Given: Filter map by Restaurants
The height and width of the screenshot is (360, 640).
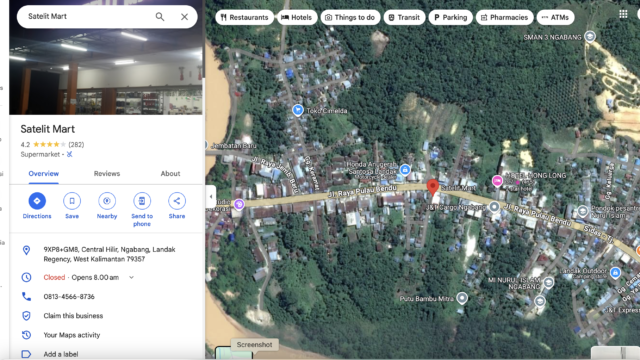Looking at the screenshot, I should pyautogui.click(x=244, y=17).
